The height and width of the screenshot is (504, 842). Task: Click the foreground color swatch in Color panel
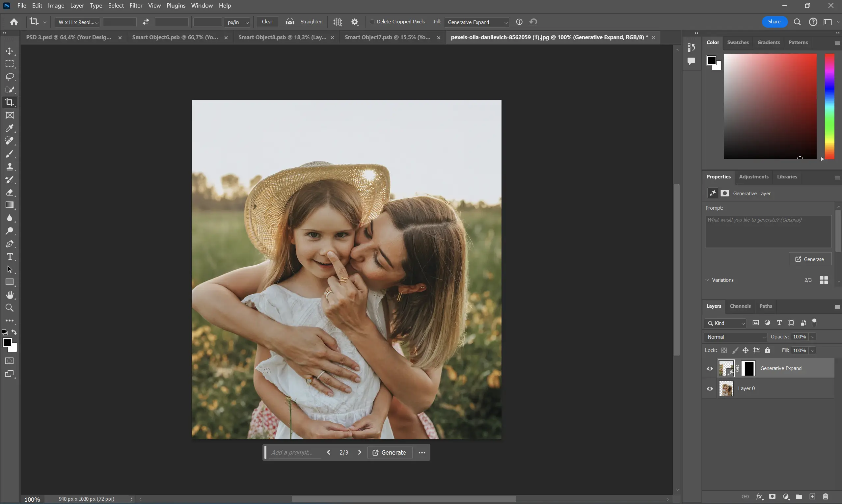pos(712,61)
